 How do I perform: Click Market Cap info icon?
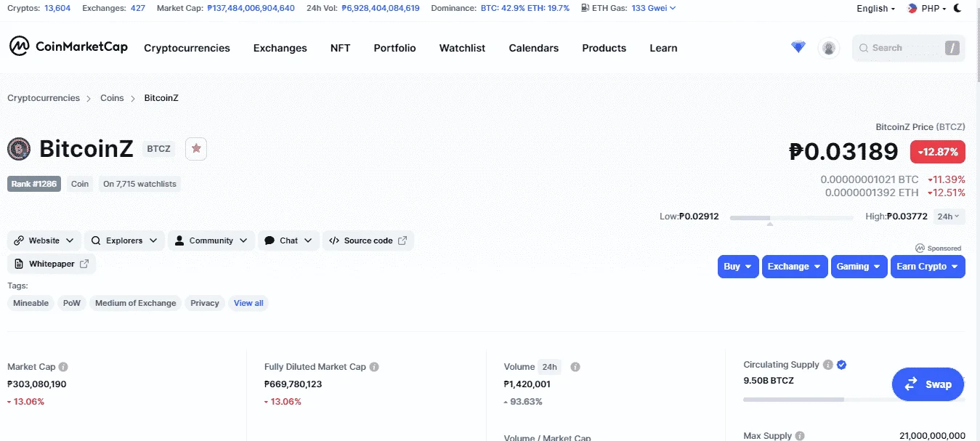point(63,367)
